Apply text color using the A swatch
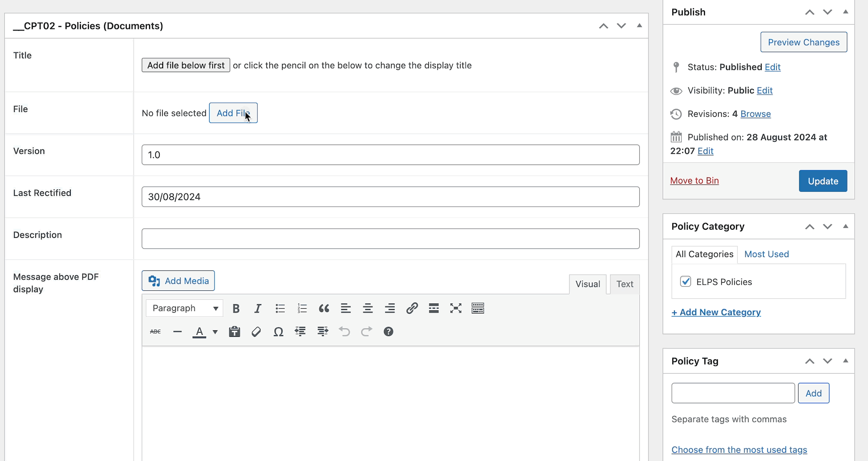The height and width of the screenshot is (461, 868). 199,332
